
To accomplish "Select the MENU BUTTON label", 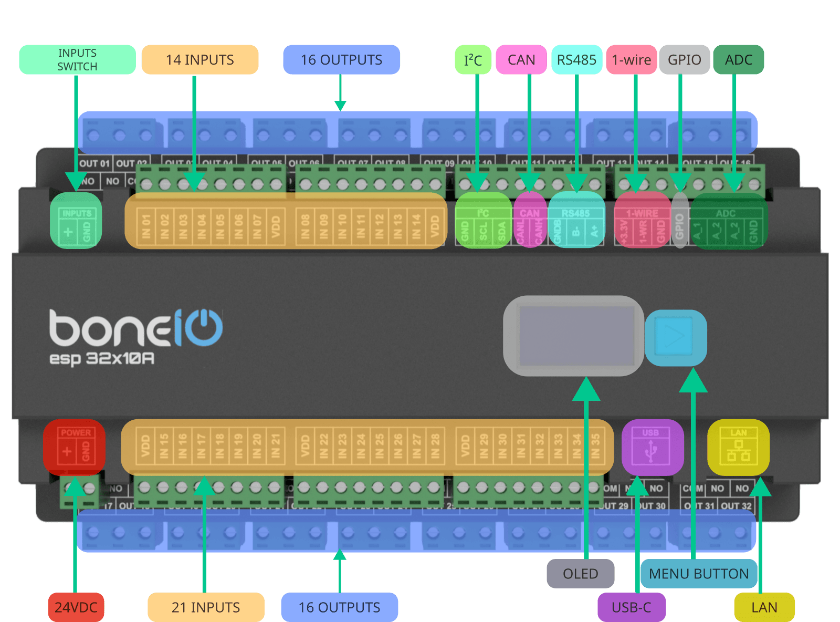I will [699, 574].
